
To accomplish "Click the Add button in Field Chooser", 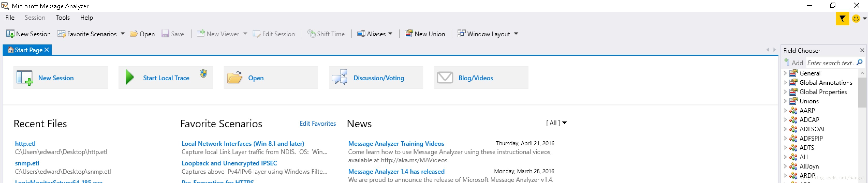I will 794,63.
